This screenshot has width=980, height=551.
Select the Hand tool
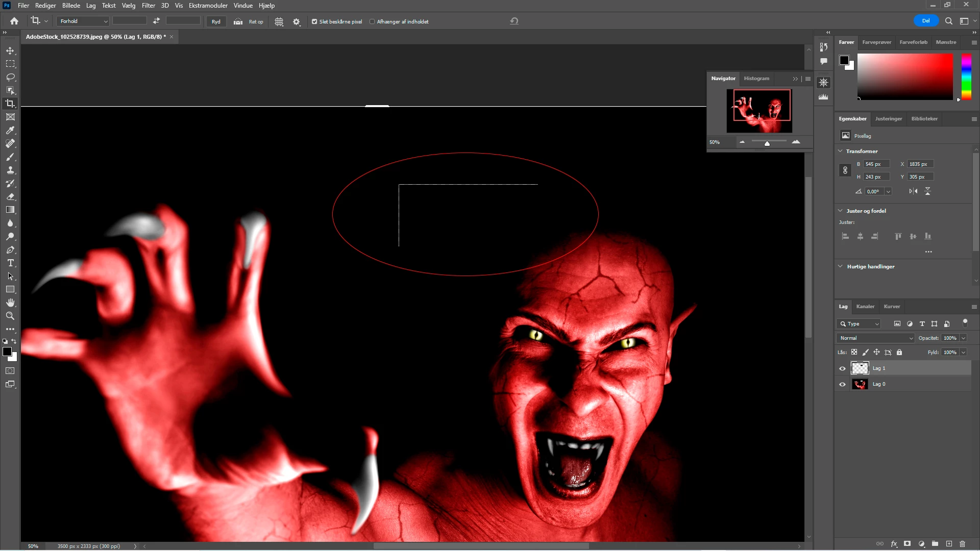[x=10, y=303]
